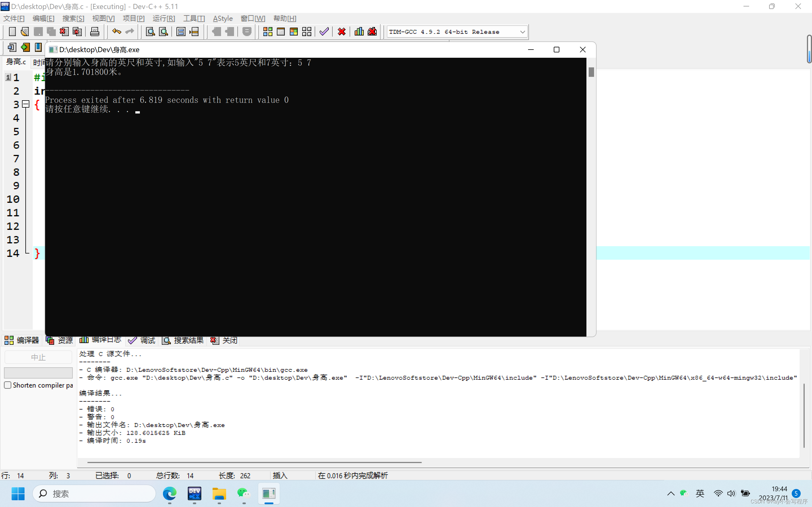This screenshot has width=812, height=507.
Task: Enable the Shorten compiler paths checkbox
Action: [x=8, y=385]
